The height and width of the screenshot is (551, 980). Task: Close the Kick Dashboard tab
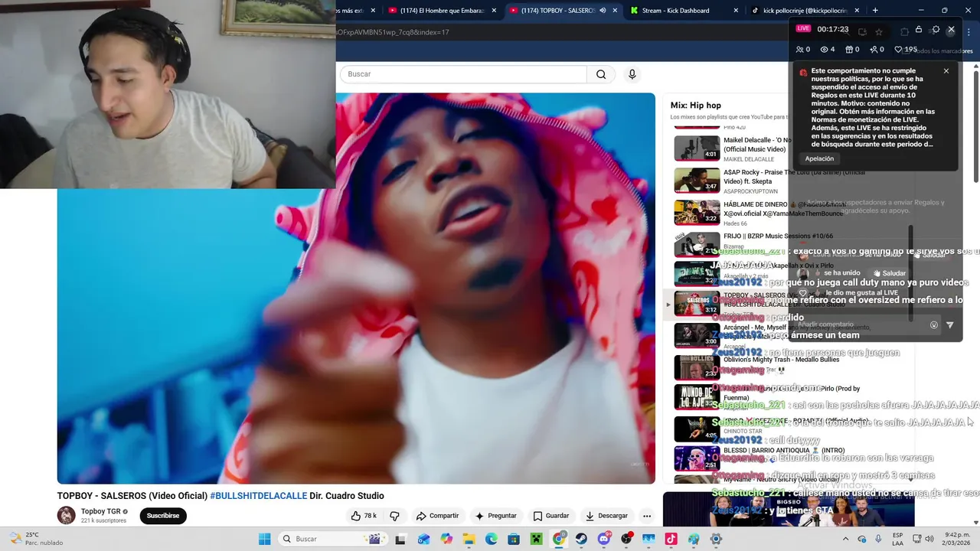[737, 11]
